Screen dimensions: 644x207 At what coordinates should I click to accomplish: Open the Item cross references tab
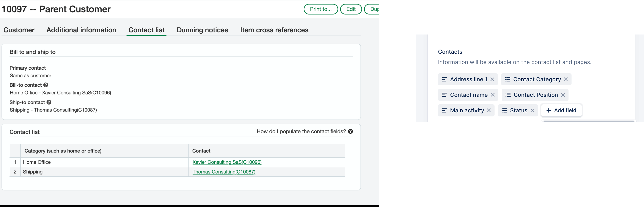click(274, 30)
